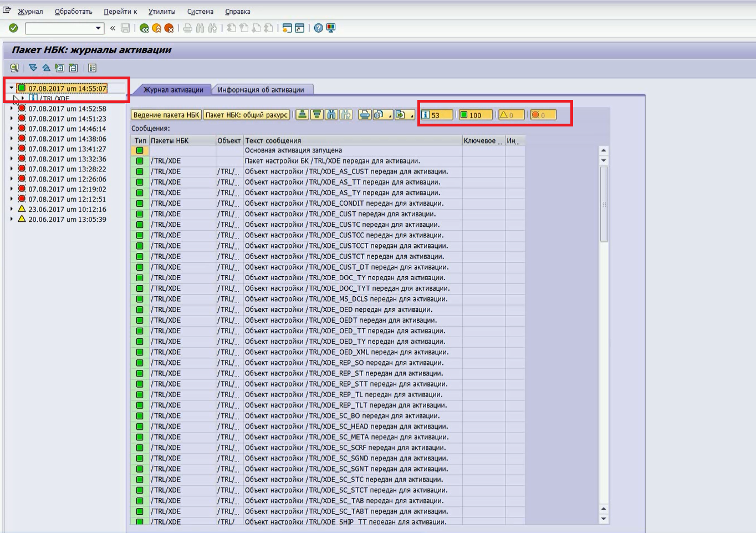Open the Утилиты menu
The width and height of the screenshot is (756, 533).
tap(161, 12)
